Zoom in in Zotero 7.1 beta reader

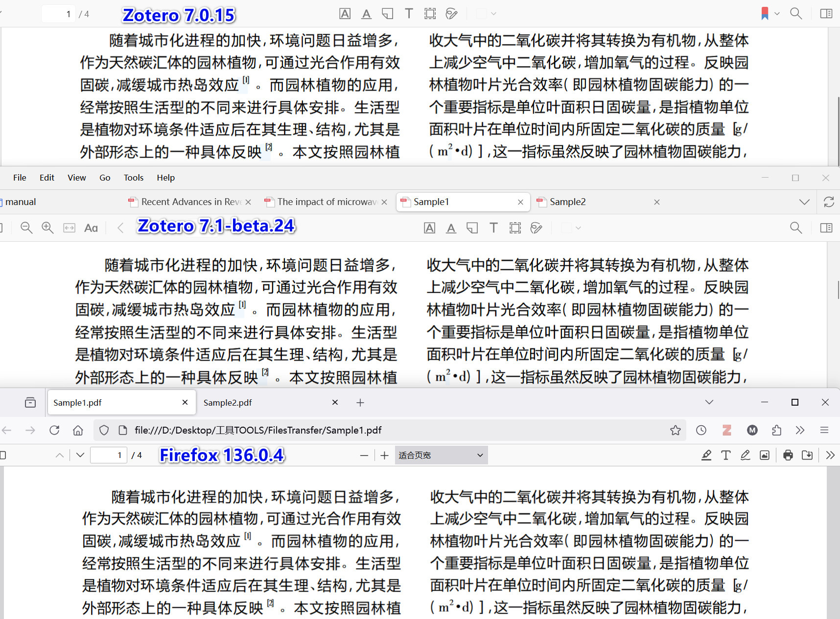pyautogui.click(x=47, y=228)
